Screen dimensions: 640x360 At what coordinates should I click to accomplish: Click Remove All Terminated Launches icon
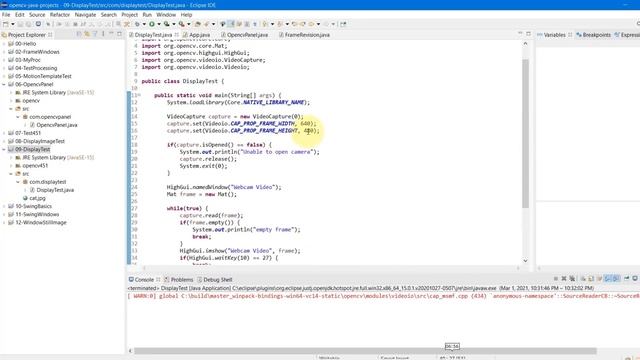coord(572,279)
